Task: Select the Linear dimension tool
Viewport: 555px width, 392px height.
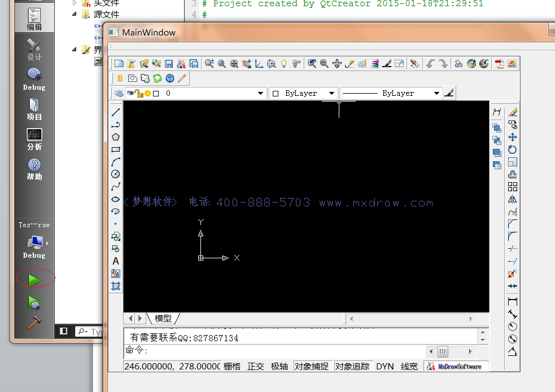Action: pyautogui.click(x=513, y=302)
